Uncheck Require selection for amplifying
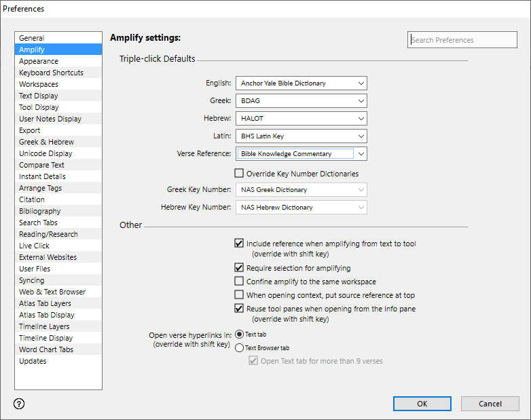The width and height of the screenshot is (531, 420). tap(239, 268)
